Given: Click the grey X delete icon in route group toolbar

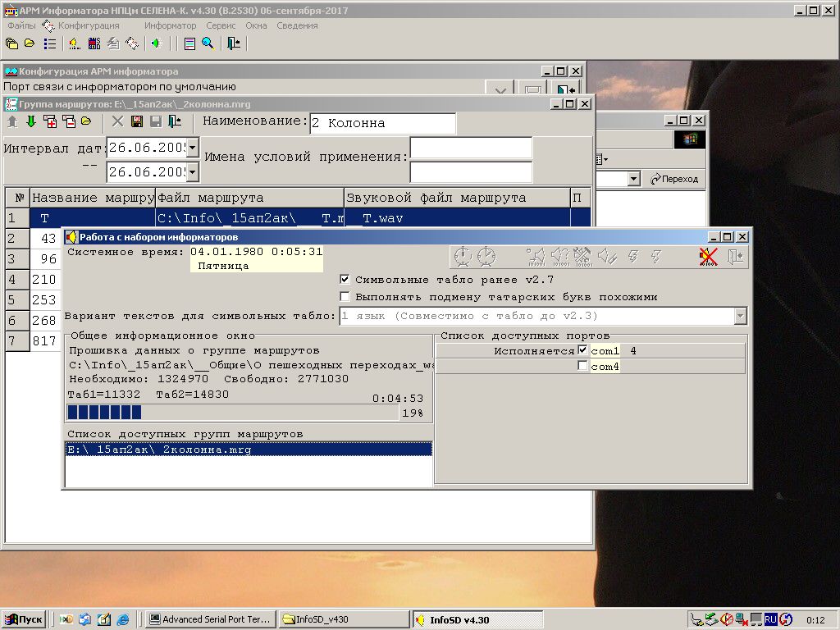Looking at the screenshot, I should [x=117, y=121].
